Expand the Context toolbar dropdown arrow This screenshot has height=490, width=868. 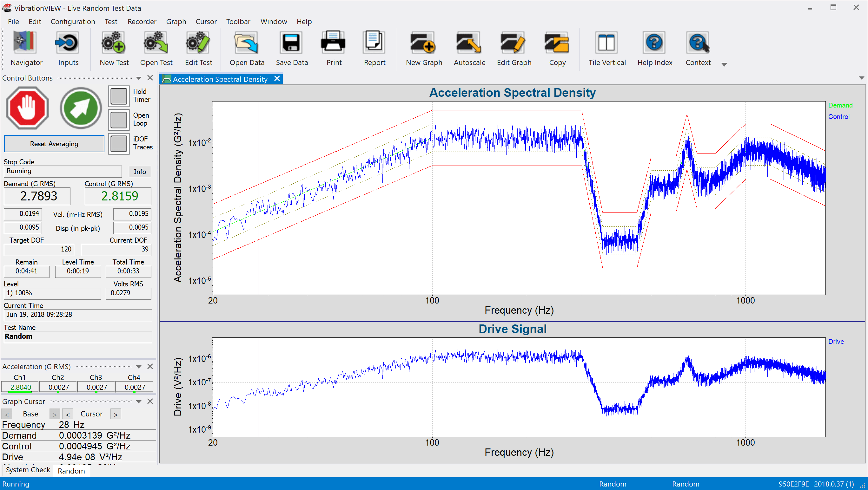pos(724,64)
